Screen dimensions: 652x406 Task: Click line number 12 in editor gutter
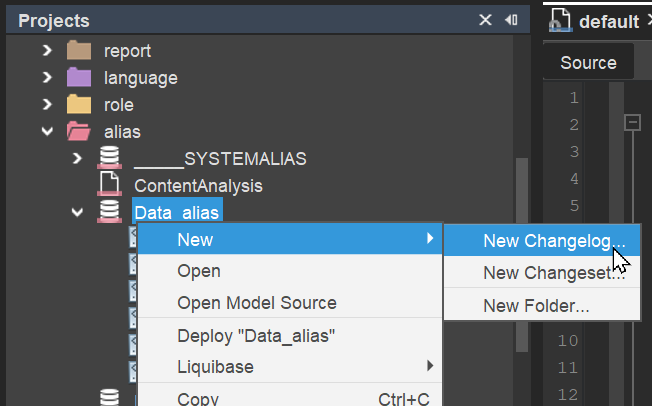click(x=568, y=395)
